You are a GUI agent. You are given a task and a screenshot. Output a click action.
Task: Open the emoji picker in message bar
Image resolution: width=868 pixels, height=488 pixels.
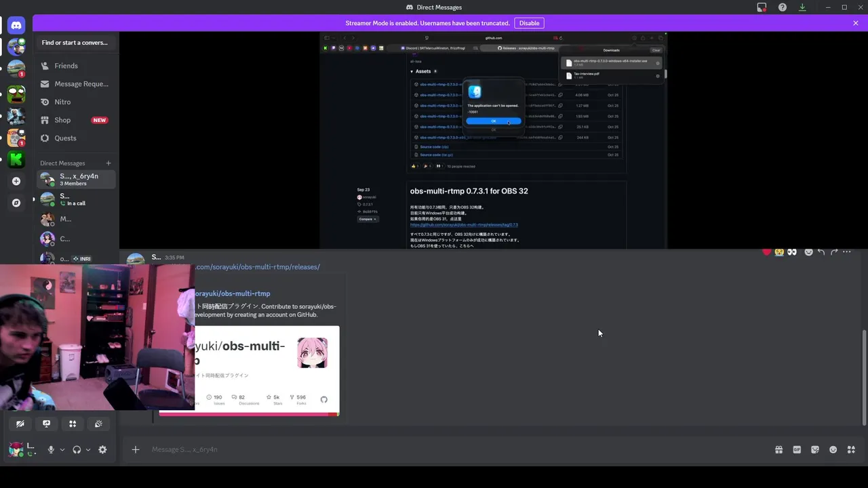pos(833,449)
